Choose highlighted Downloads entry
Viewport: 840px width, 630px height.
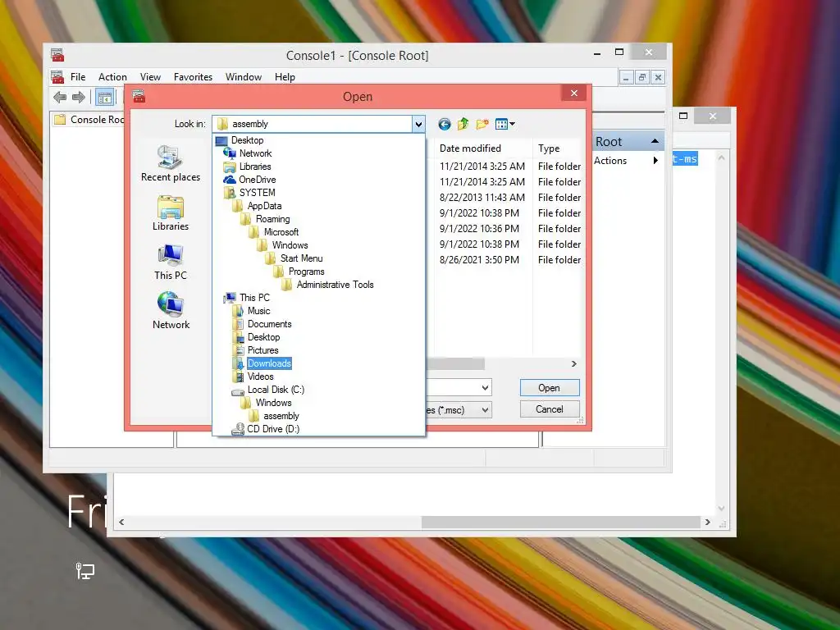coord(269,363)
